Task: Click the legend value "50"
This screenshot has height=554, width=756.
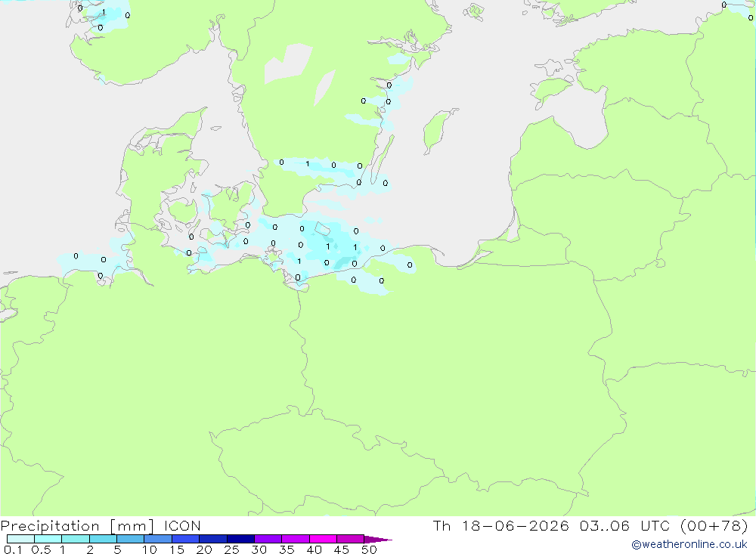Action: coord(370,549)
